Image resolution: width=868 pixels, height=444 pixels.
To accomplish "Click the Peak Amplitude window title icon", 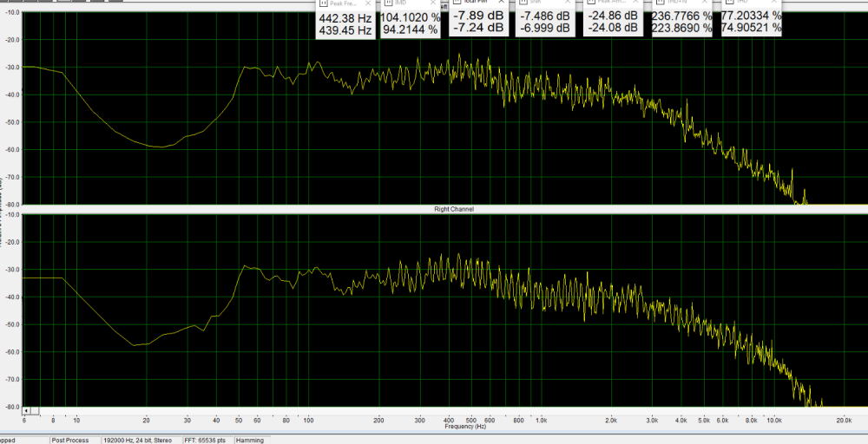I will 590,3.
